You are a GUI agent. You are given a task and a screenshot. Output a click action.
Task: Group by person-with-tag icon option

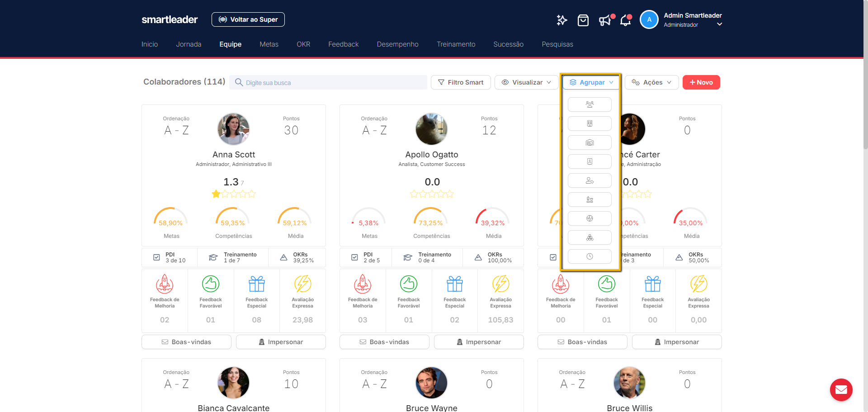pyautogui.click(x=590, y=180)
